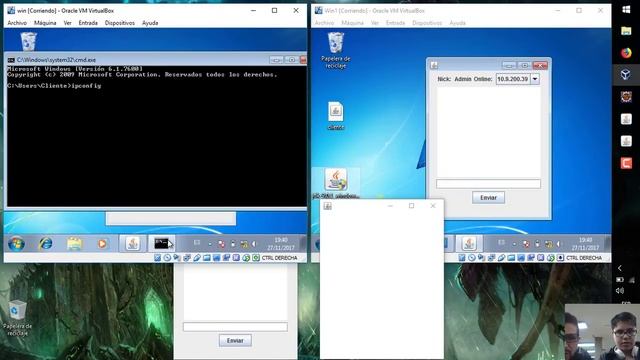Viewport: 640px width, 360px height.
Task: Open Papelera de reciclaje in Win1 VM
Action: point(336,50)
